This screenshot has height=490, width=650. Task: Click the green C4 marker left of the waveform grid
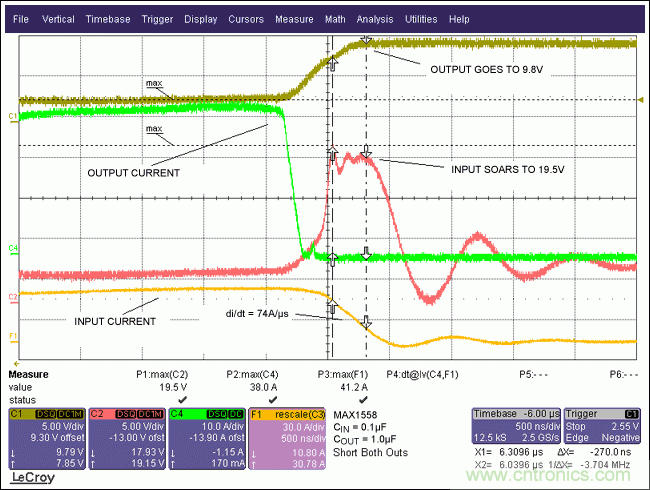coord(12,247)
